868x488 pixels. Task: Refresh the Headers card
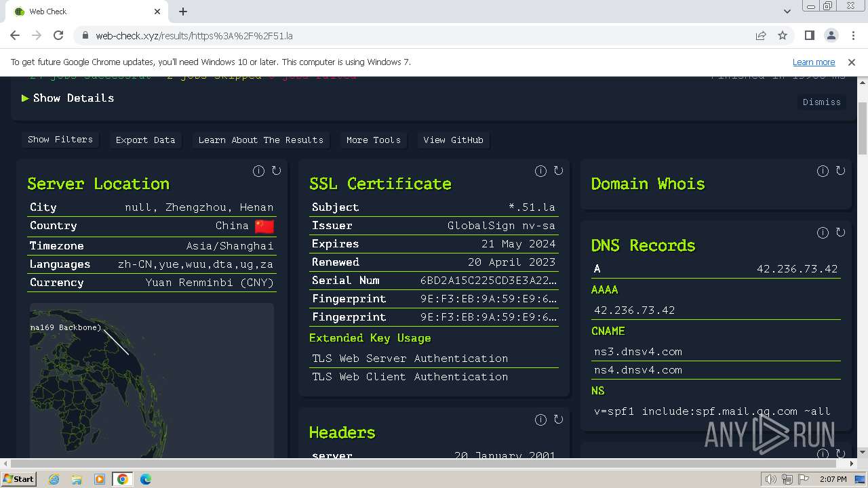tap(558, 420)
